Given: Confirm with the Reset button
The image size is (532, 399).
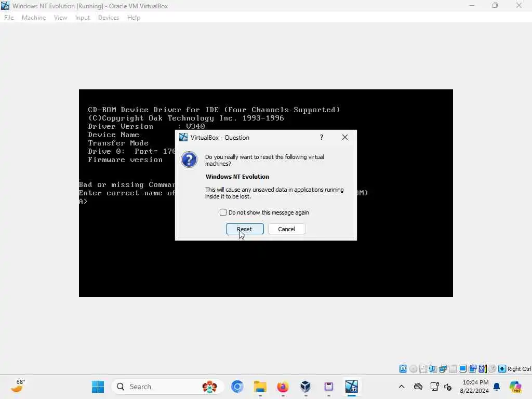Looking at the screenshot, I should click(245, 229).
